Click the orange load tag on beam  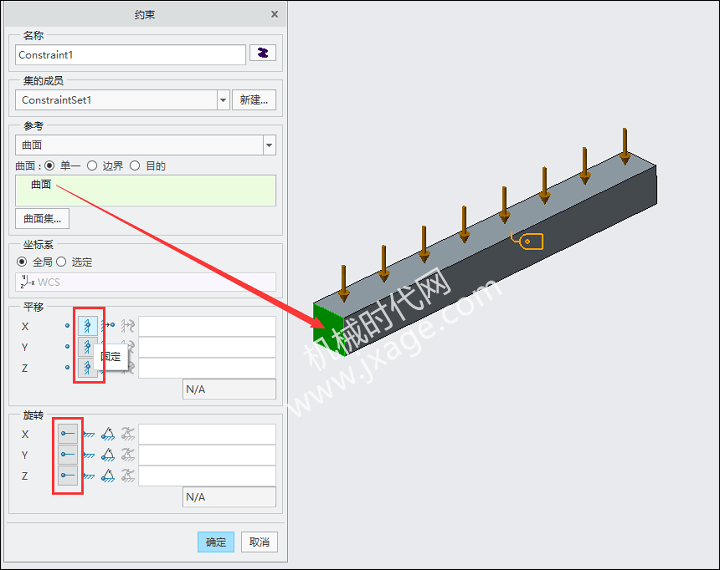pyautogui.click(x=528, y=241)
